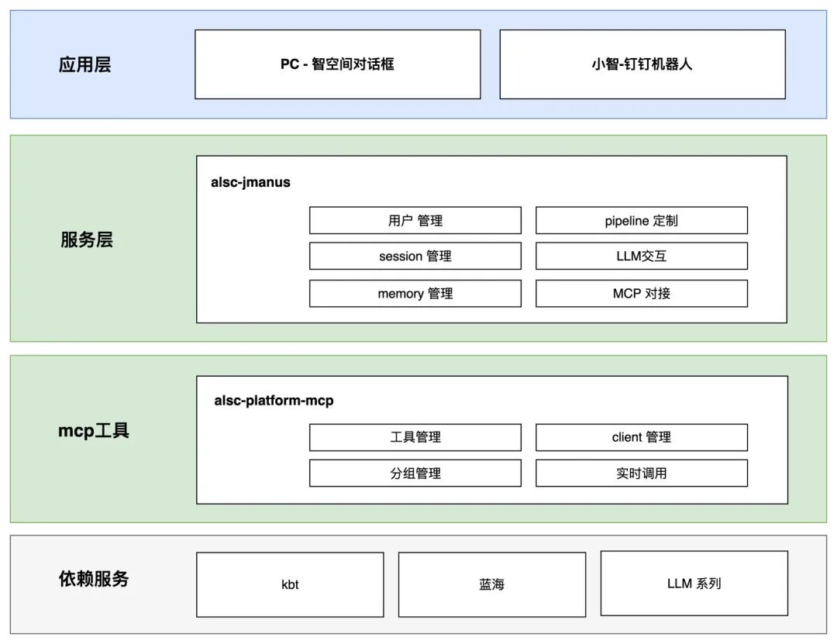Screen dimensions: 837x644
Task: Click the session 管理 box
Action: [415, 256]
